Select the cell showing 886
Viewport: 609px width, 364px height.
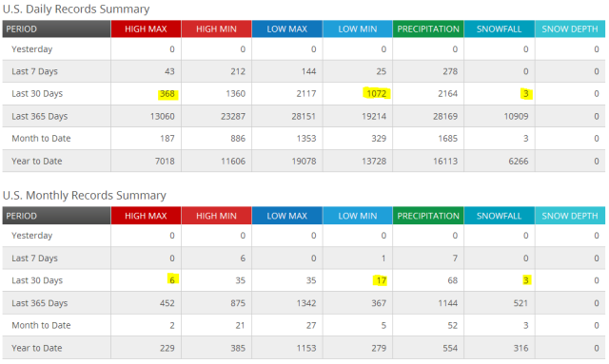[x=217, y=139]
